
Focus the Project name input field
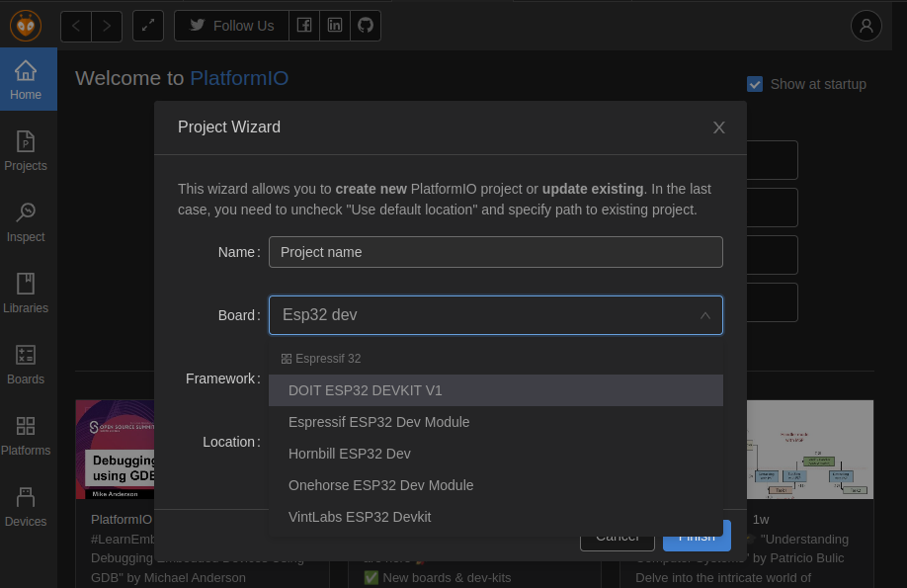496,252
